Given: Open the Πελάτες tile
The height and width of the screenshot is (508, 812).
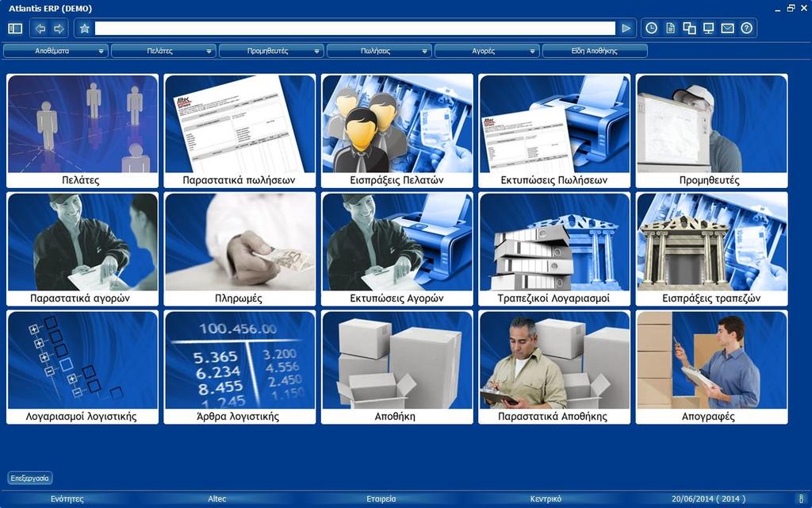Looking at the screenshot, I should click(82, 131).
